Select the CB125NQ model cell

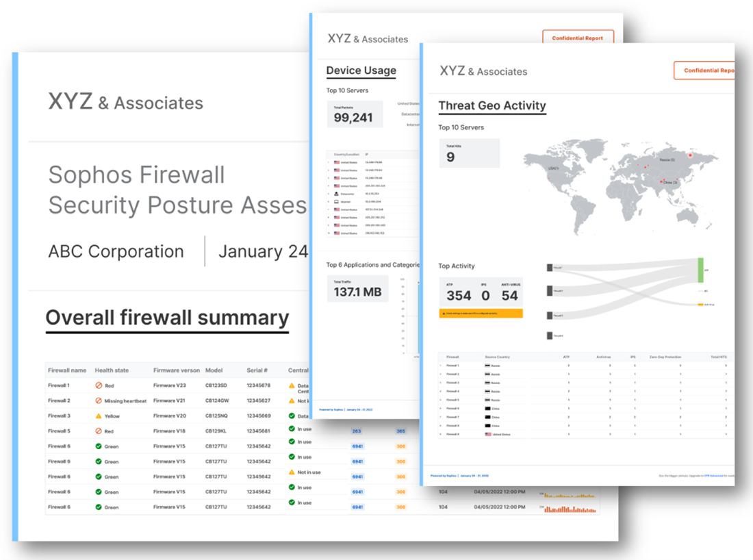click(x=216, y=416)
